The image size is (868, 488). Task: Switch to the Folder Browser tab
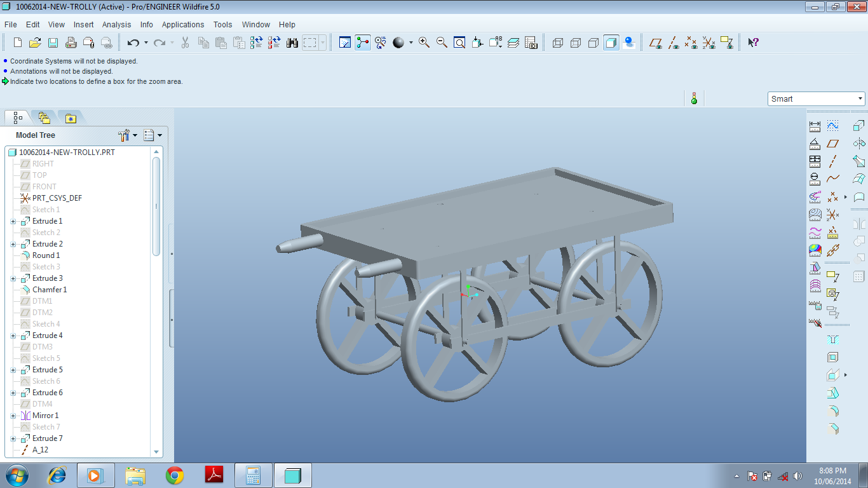tap(44, 118)
